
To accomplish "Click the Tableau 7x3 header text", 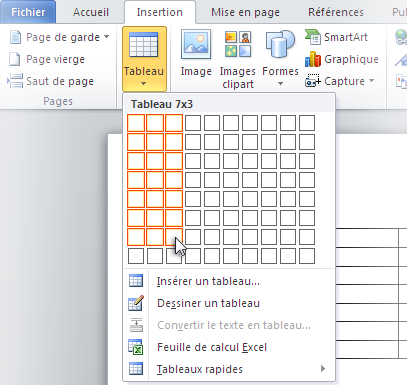I will click(162, 104).
